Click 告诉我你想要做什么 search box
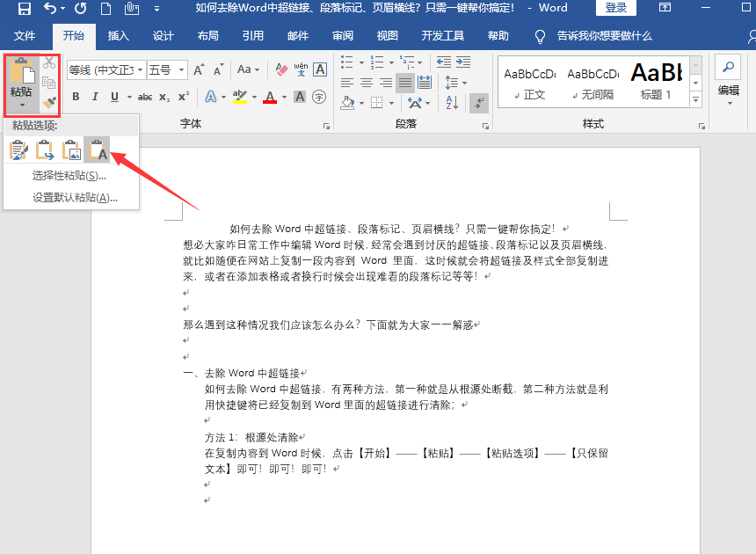Image resolution: width=756 pixels, height=554 pixels. tap(604, 36)
